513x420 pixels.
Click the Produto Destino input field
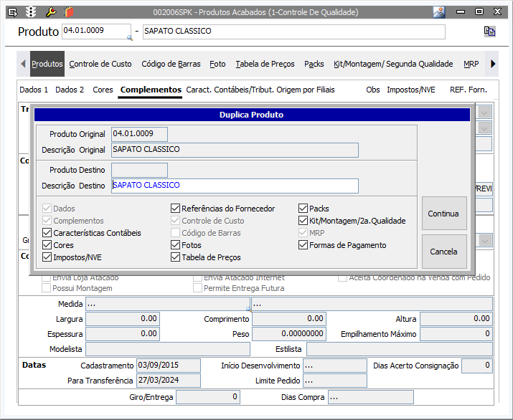coord(140,170)
